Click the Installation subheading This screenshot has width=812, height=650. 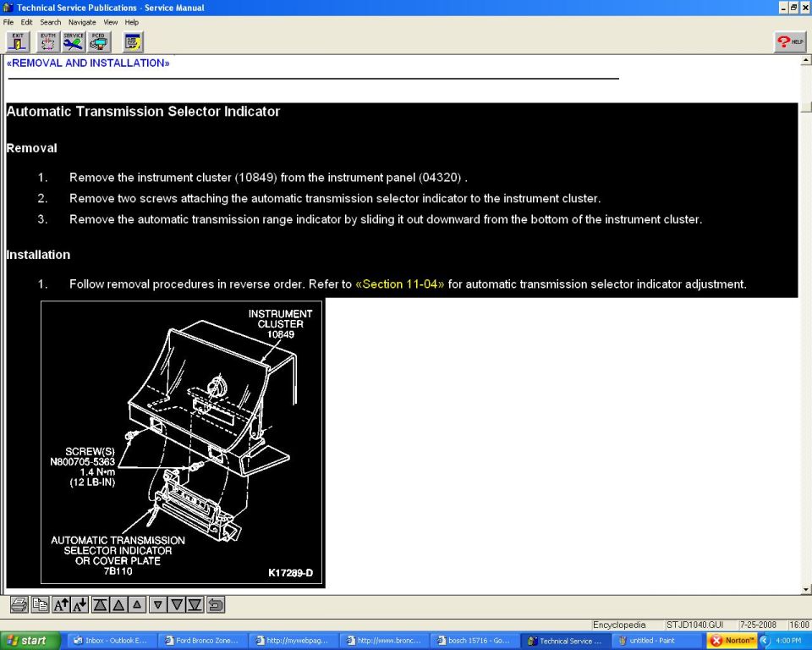point(38,255)
